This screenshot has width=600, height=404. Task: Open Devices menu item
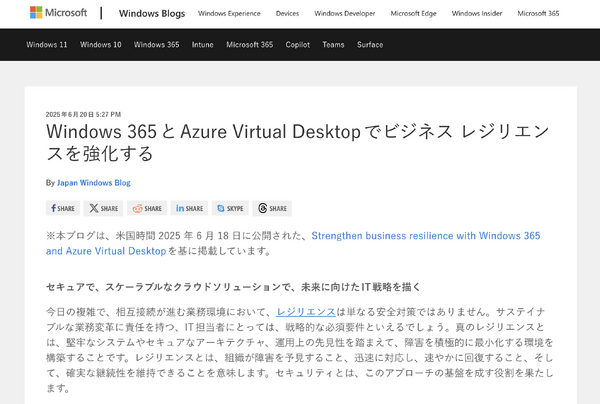tap(287, 13)
